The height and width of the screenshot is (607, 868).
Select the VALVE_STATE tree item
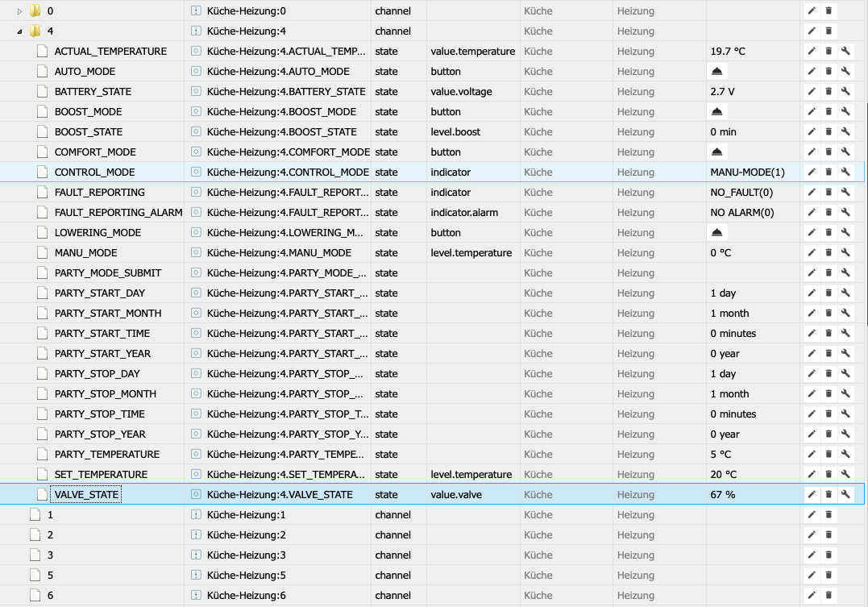click(86, 495)
